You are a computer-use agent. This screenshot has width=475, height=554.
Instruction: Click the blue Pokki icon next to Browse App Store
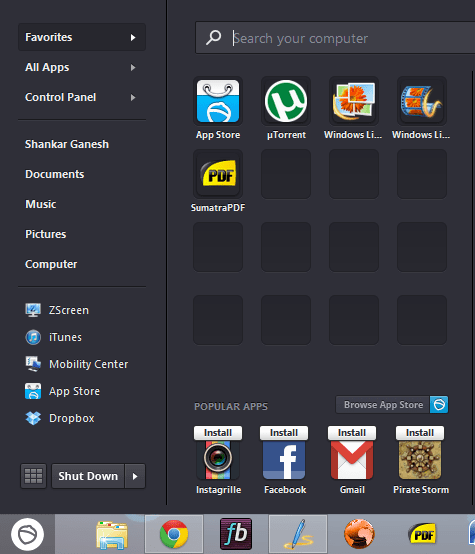[439, 405]
